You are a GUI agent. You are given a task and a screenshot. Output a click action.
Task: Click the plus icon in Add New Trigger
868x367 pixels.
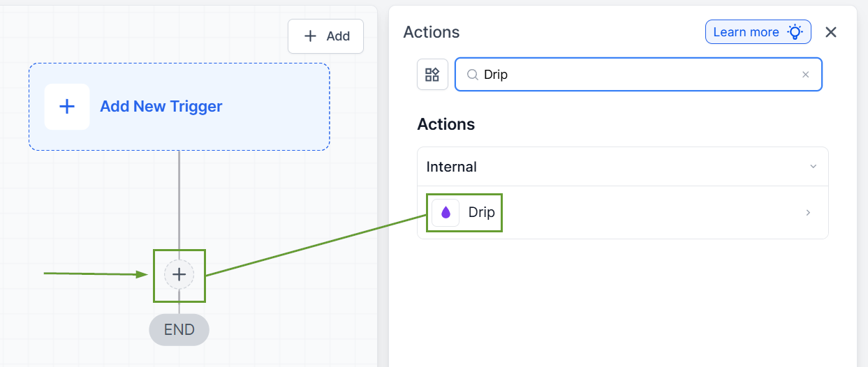67,107
